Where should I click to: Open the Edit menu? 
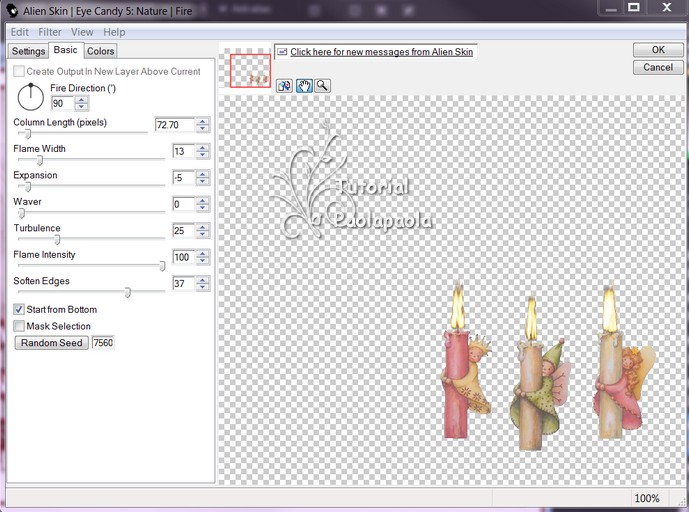coord(19,32)
